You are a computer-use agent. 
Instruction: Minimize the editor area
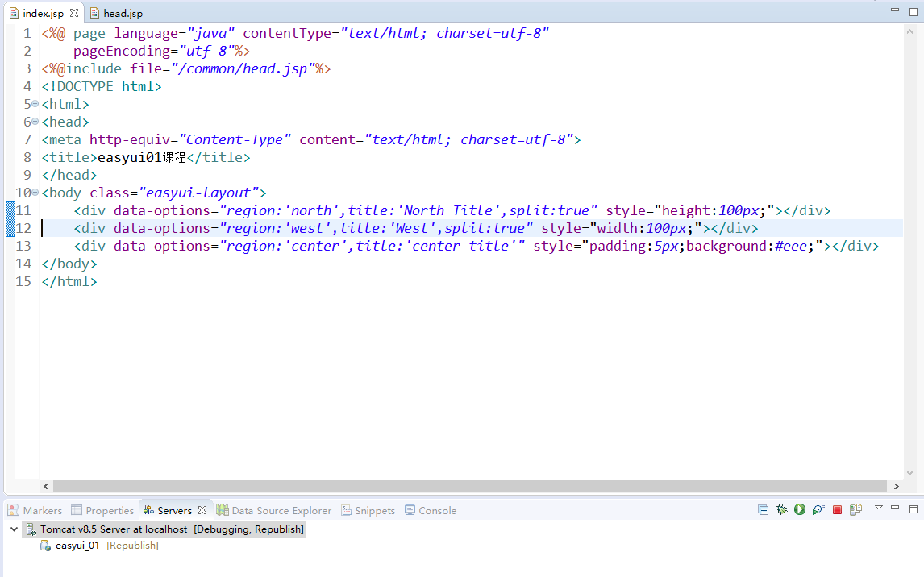(x=895, y=10)
